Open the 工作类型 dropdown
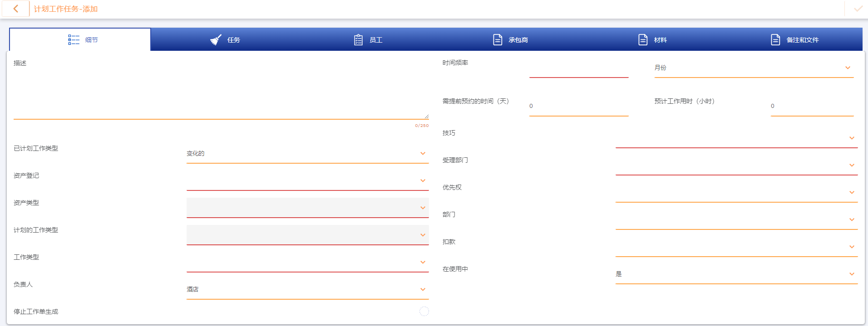The image size is (868, 326). (x=307, y=263)
